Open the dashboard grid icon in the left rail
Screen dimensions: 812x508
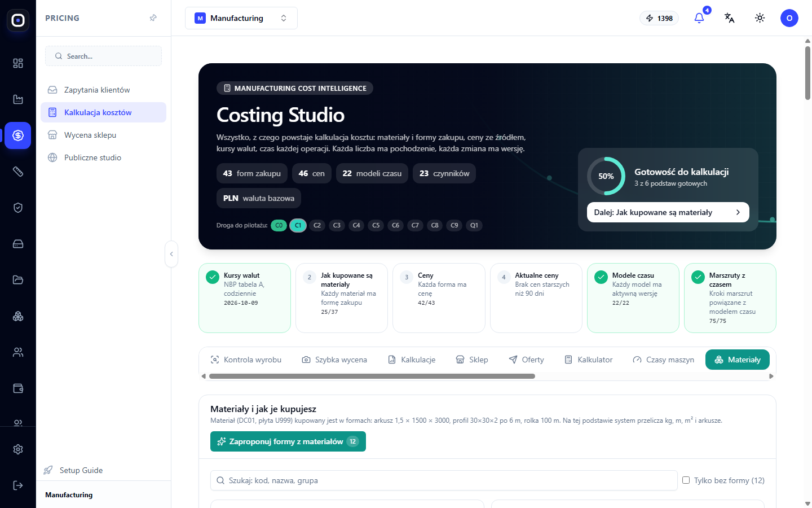pos(18,63)
